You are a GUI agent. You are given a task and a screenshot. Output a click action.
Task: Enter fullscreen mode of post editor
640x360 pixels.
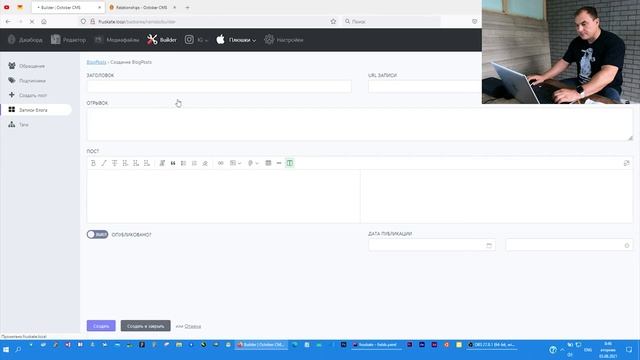tap(627, 163)
